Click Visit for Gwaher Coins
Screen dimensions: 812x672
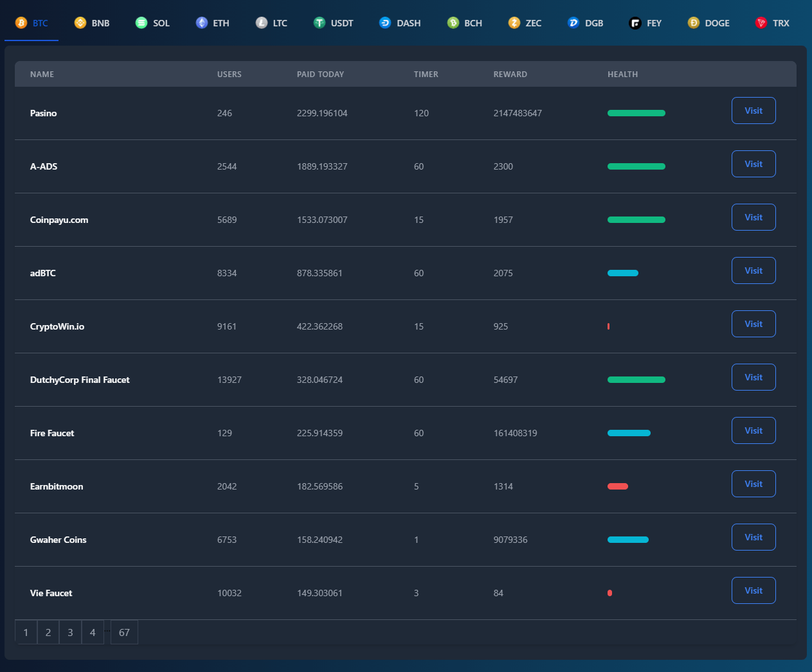[753, 537]
